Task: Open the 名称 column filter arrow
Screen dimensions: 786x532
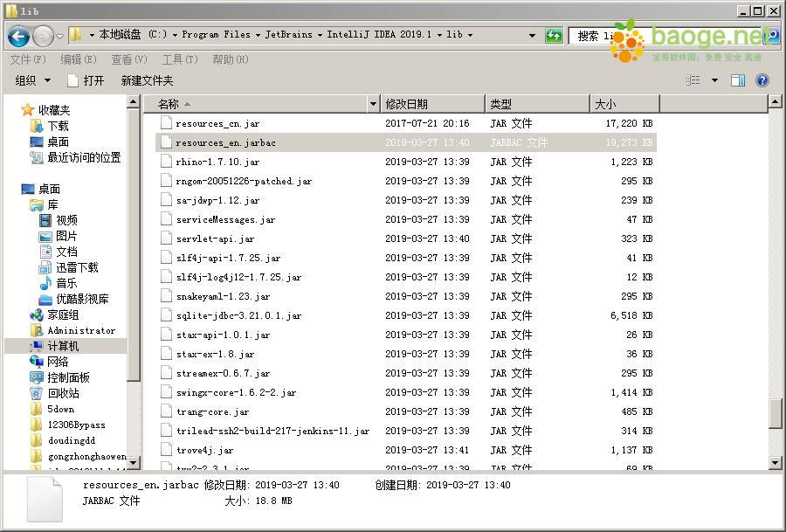Action: pyautogui.click(x=374, y=103)
